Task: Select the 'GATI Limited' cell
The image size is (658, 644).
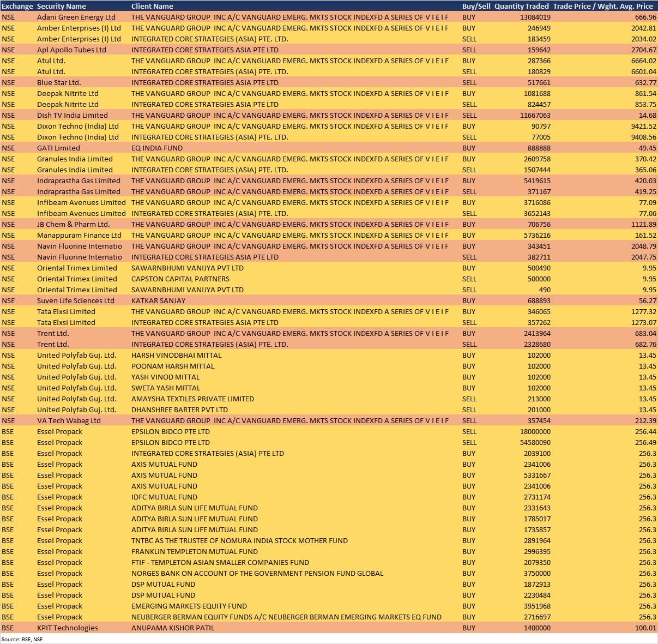Action: 58,148
